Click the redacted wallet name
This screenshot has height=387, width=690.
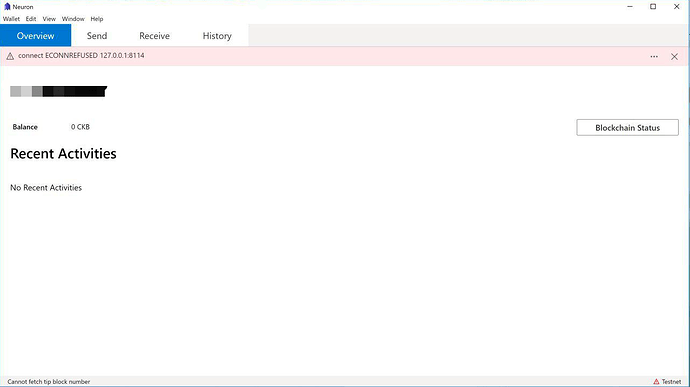coord(59,91)
